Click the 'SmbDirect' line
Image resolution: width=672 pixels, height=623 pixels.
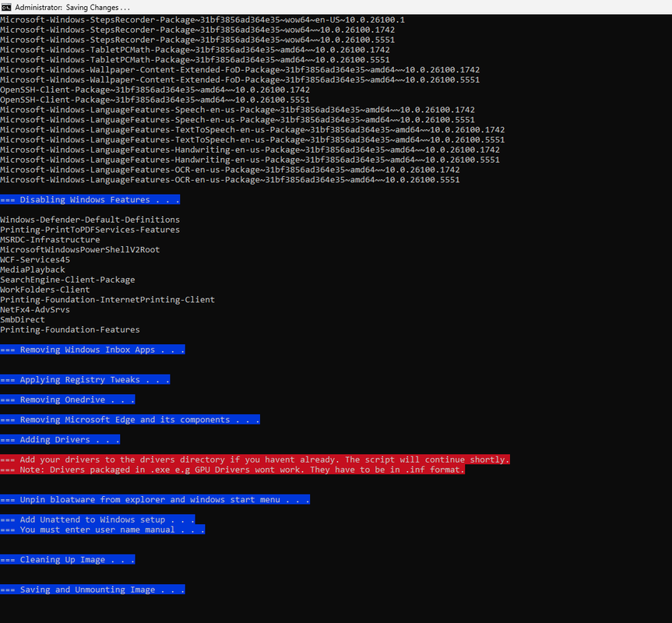23,319
